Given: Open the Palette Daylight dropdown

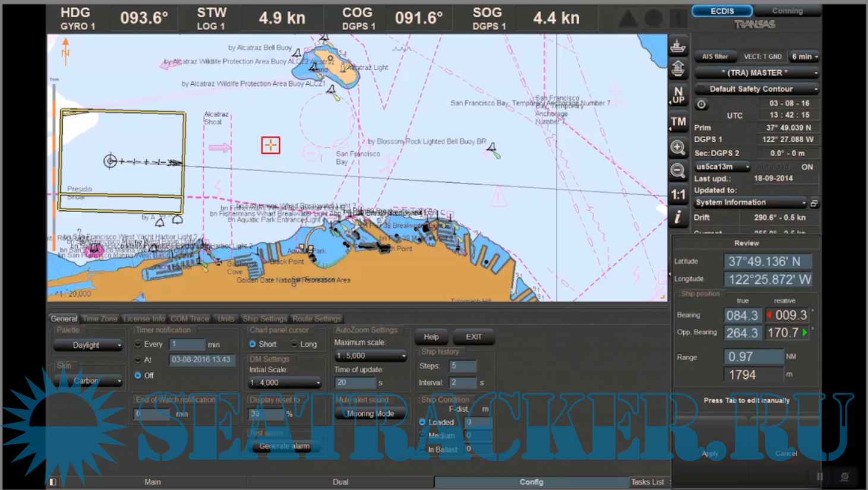Looking at the screenshot, I should [88, 345].
